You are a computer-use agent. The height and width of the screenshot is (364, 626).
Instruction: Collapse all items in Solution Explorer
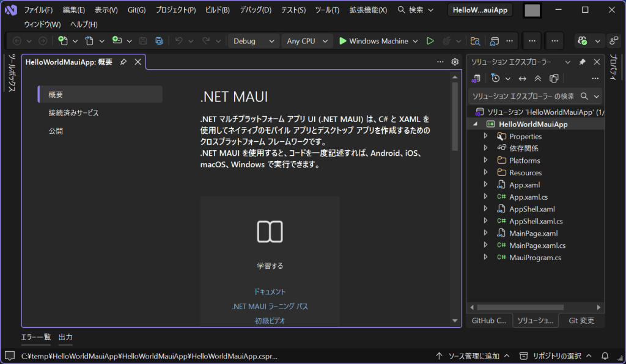click(x=538, y=78)
